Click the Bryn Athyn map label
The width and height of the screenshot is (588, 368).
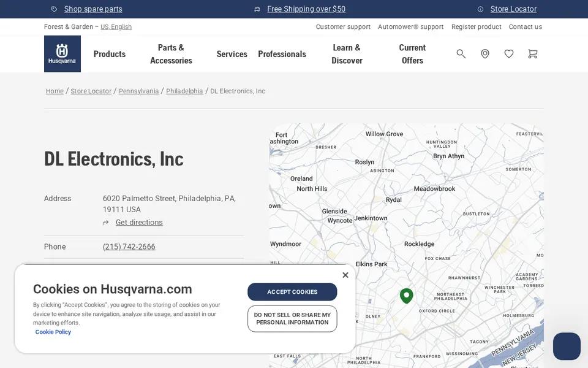pyautogui.click(x=448, y=156)
